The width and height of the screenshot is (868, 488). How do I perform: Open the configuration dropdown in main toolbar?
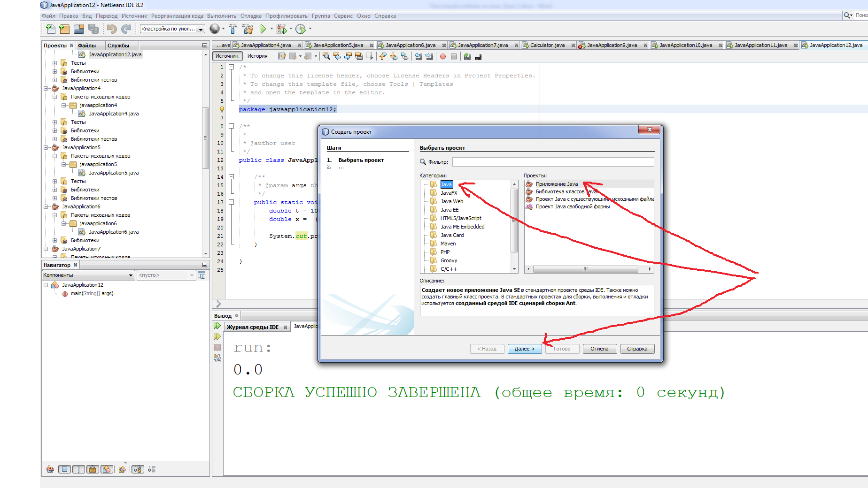[172, 29]
